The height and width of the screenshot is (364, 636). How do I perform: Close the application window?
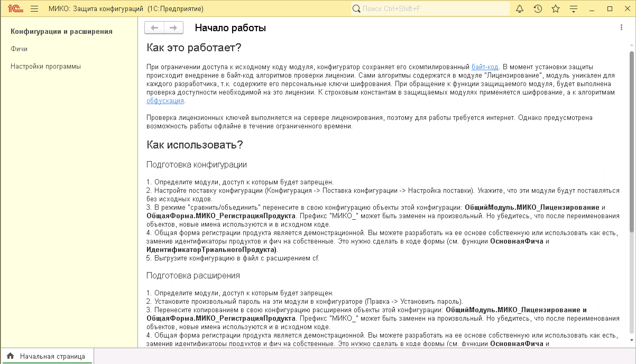pyautogui.click(x=628, y=9)
